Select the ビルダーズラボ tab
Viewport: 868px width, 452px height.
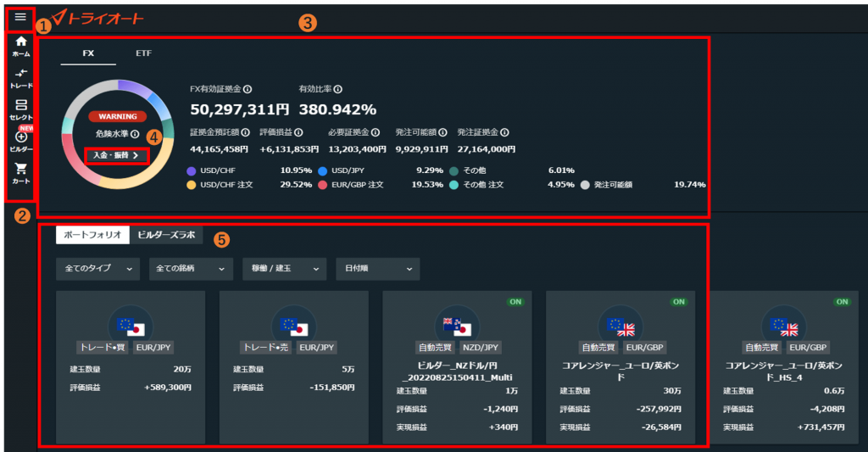166,235
